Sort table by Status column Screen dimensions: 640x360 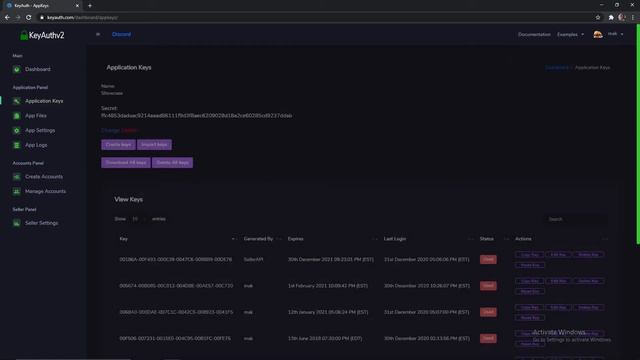point(494,239)
